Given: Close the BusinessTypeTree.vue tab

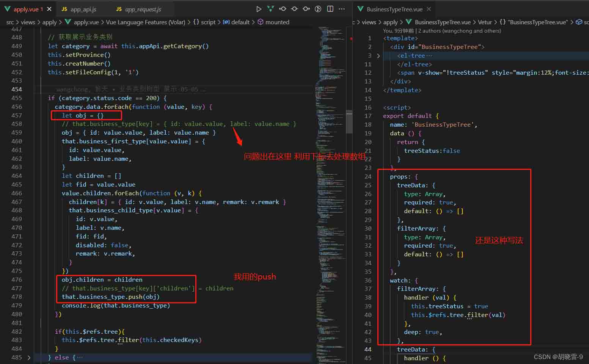Looking at the screenshot, I should tap(429, 9).
